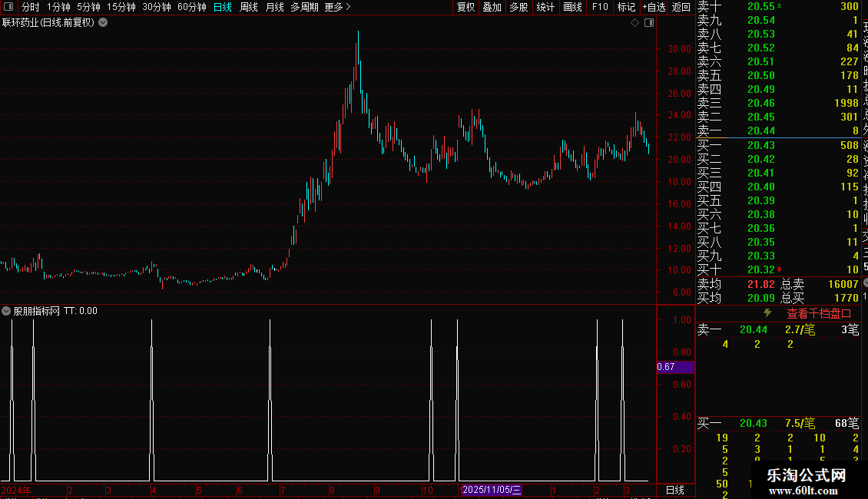Click 卖十 price 20.55 row

click(x=778, y=7)
